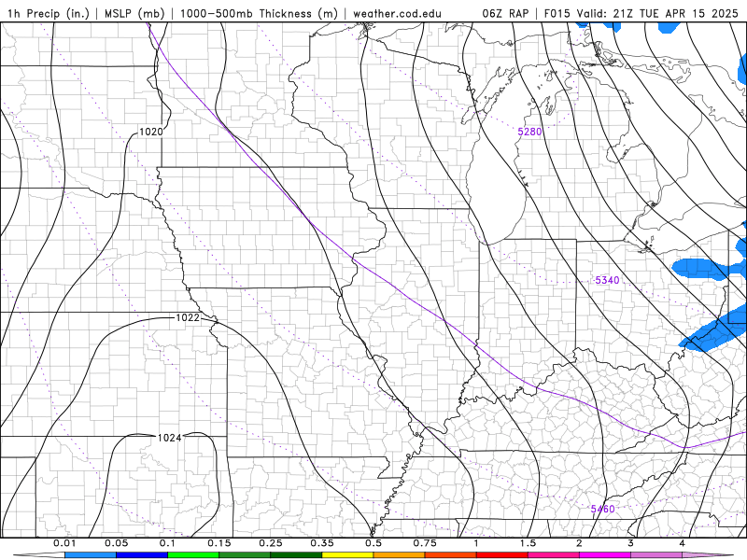747x560 pixels.
Task: Click the 5340 thickness contour label
Action: [607, 281]
